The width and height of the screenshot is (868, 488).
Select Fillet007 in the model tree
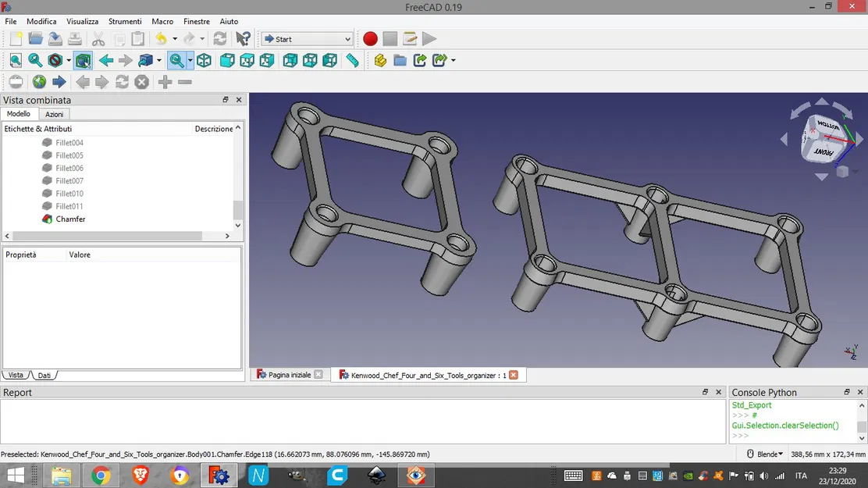(69, 181)
